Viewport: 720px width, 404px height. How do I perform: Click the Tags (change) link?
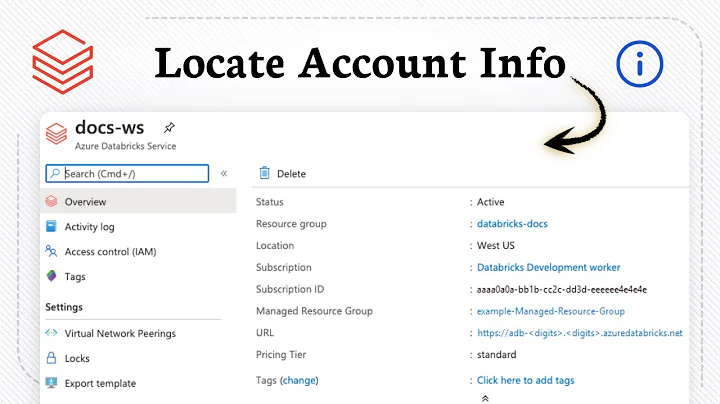(x=299, y=380)
